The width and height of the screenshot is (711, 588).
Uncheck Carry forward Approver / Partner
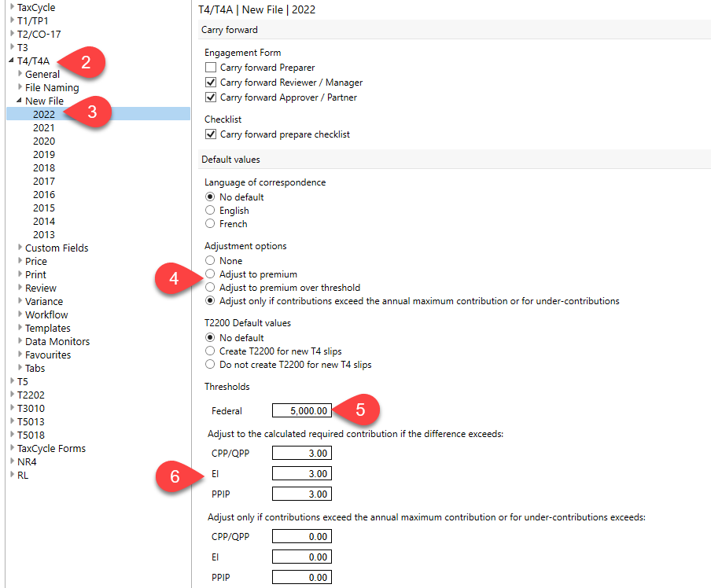[211, 97]
